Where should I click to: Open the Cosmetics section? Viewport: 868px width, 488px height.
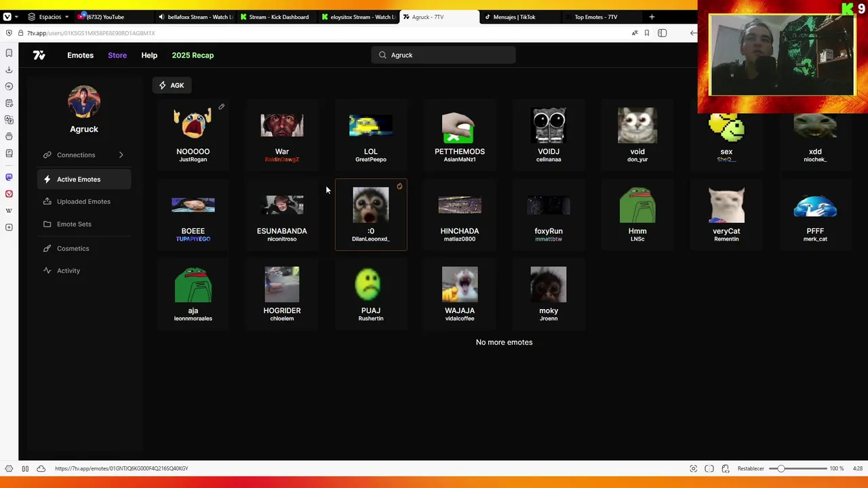click(84, 249)
